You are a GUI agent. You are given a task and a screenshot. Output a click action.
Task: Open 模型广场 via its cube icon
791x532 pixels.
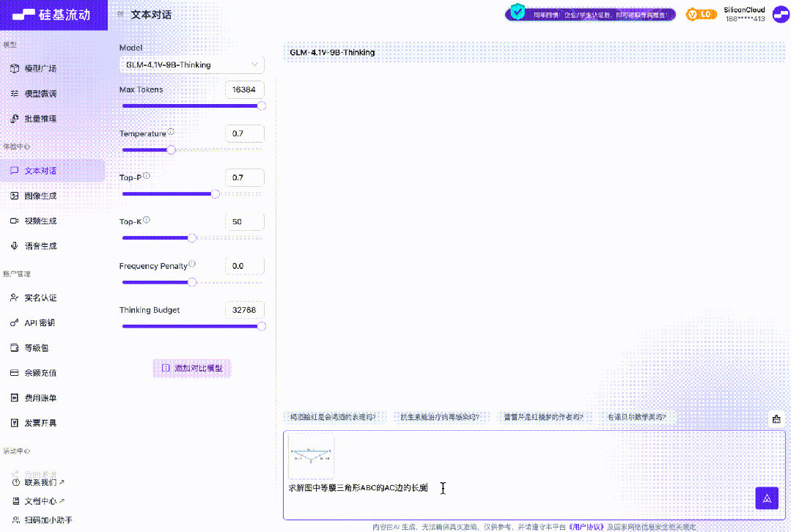[15, 69]
